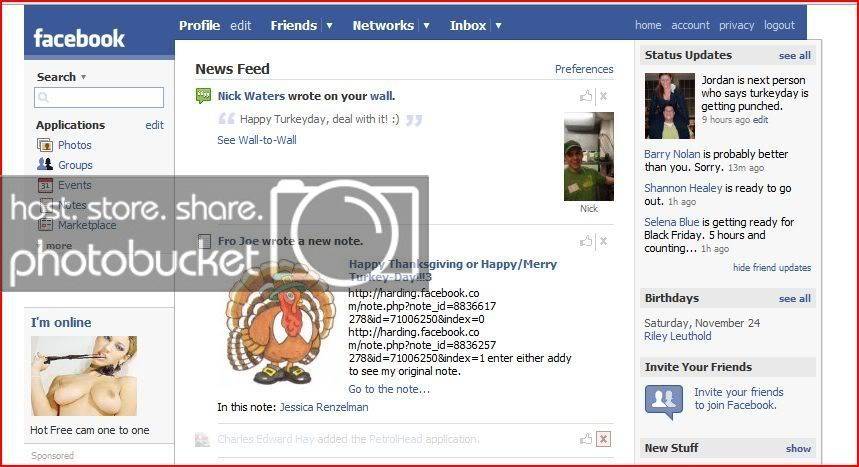The width and height of the screenshot is (859, 467).
Task: Click the facebook logo
Action: tap(79, 38)
